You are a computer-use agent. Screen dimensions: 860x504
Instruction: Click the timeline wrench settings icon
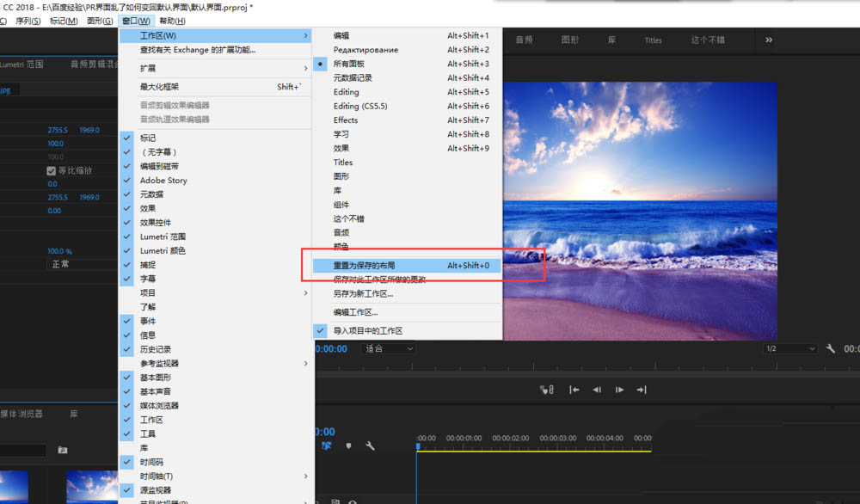click(x=370, y=446)
